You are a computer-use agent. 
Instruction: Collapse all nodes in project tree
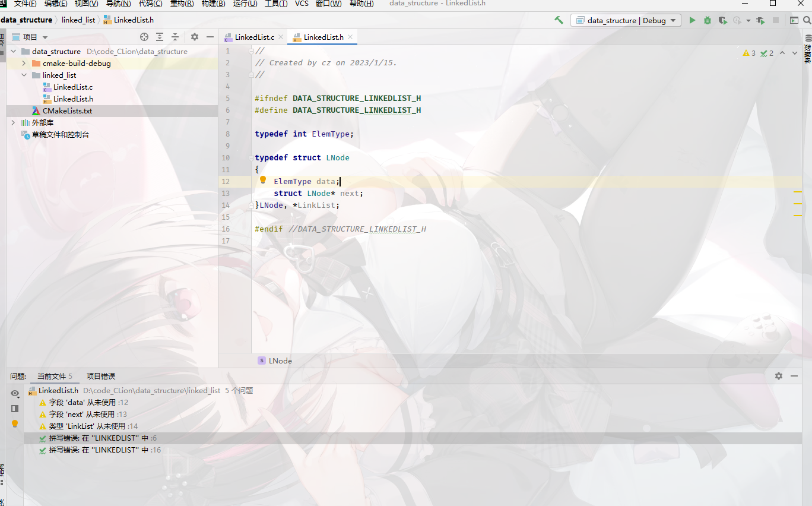tap(175, 37)
